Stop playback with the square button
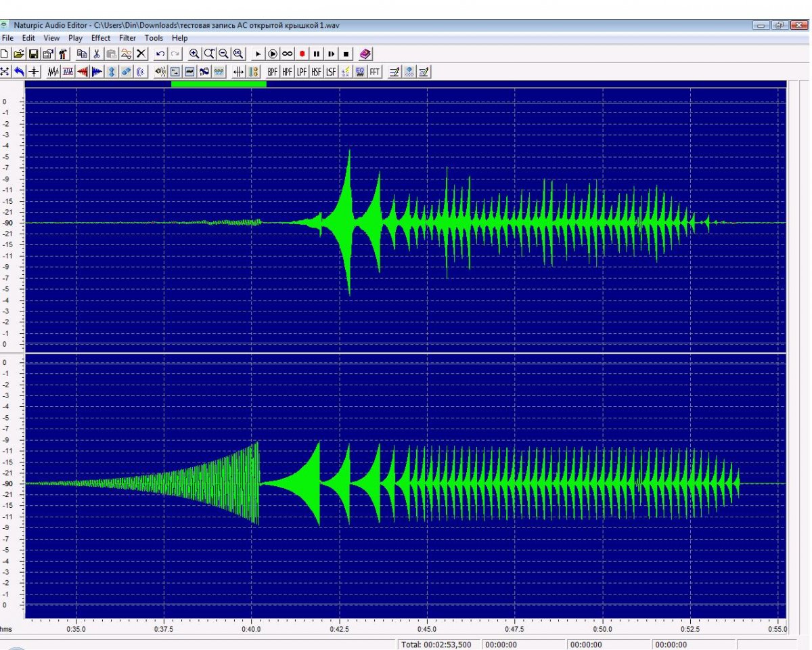This screenshot has height=650, width=812. pyautogui.click(x=346, y=53)
